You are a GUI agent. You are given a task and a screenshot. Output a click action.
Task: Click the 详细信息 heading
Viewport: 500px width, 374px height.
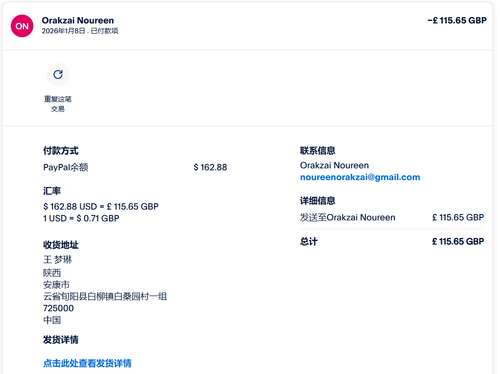click(318, 201)
